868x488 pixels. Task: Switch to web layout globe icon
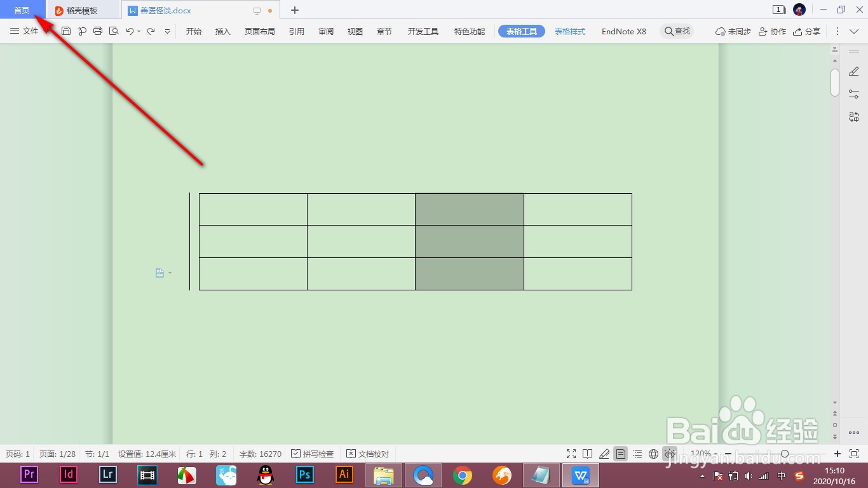tap(653, 454)
